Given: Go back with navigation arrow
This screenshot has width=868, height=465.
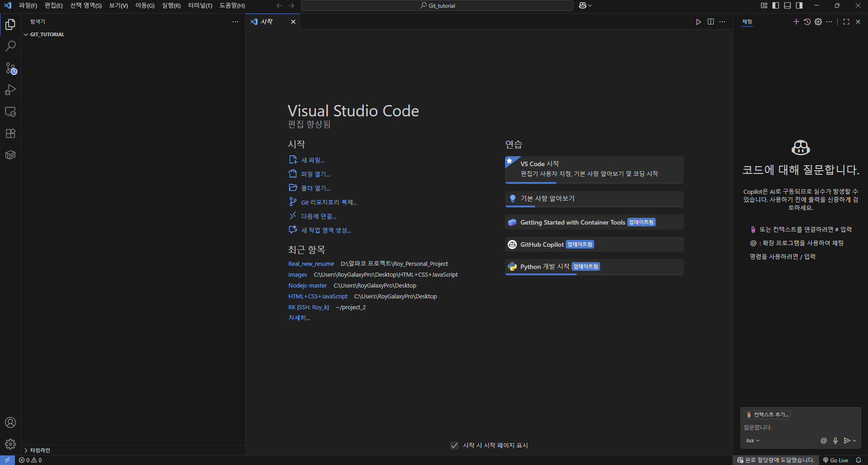Looking at the screenshot, I should 279,5.
